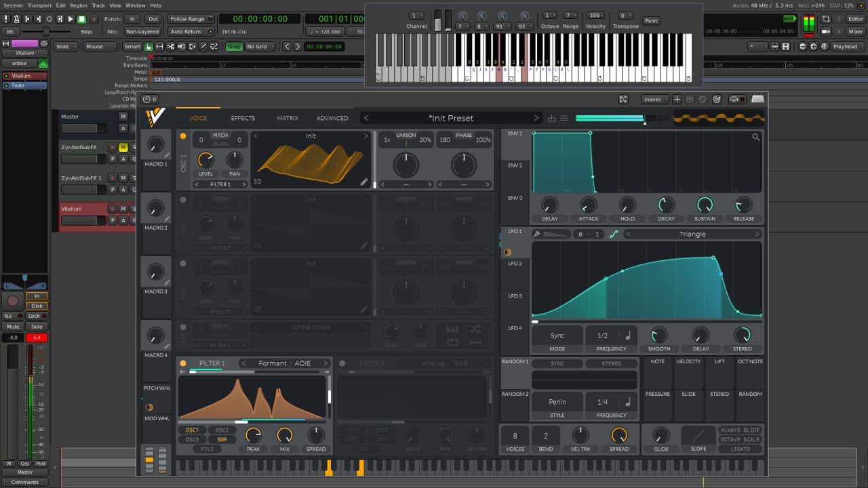Screen dimensions: 868x488
Task: Switch to the ADVANCED tab
Action: [332, 118]
